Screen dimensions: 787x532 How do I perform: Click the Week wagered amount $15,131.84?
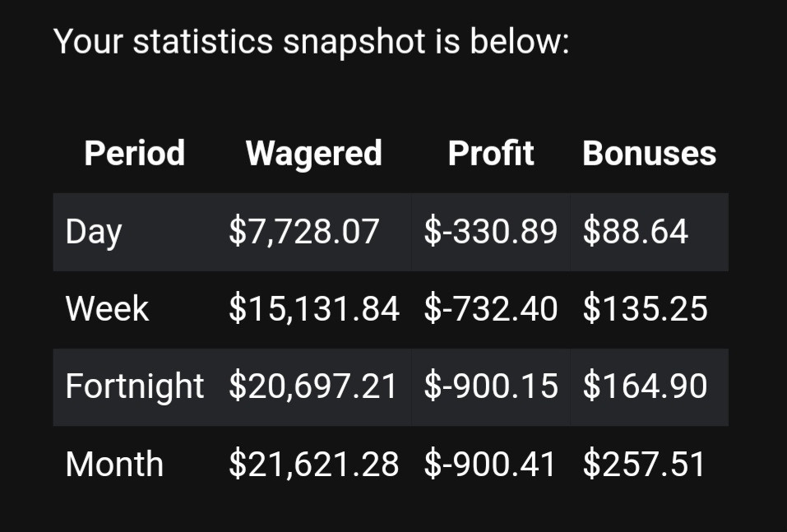coord(313,309)
